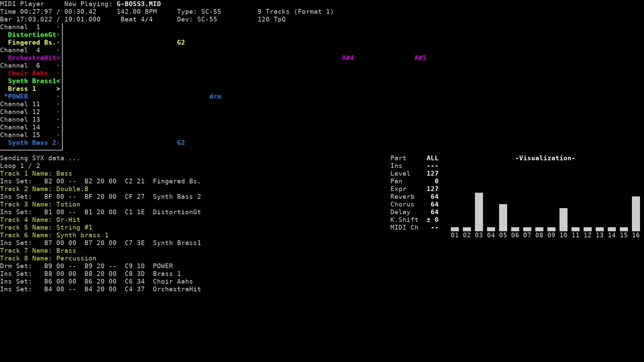Select the Choir Aahs channel label
The image size is (644, 362).
click(x=28, y=73)
